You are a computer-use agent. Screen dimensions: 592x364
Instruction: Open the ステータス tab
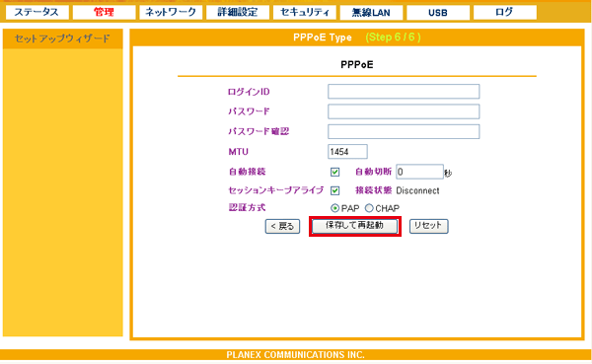37,13
